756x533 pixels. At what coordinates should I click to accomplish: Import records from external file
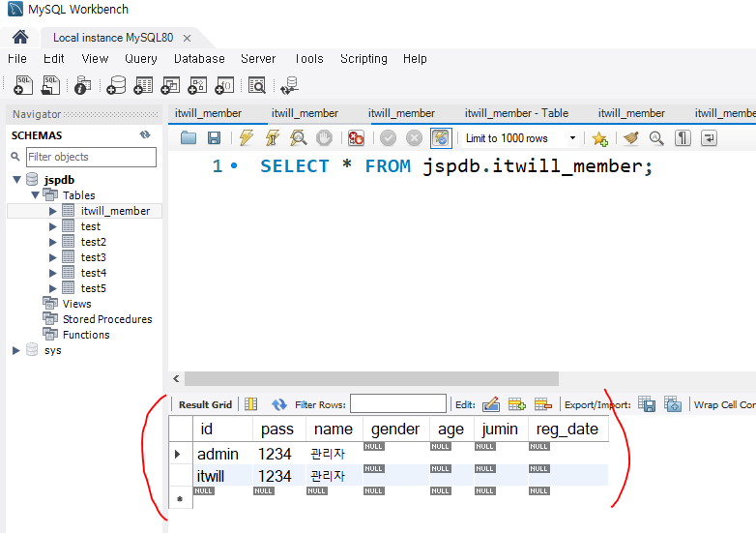[x=673, y=404]
